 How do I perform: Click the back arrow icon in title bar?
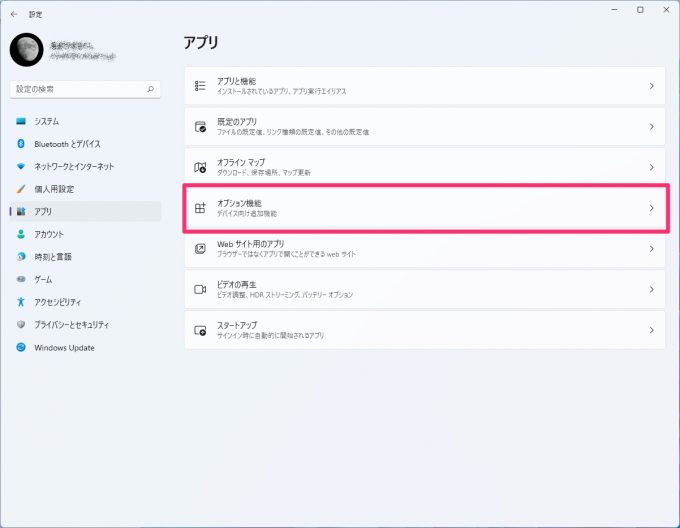pos(14,14)
